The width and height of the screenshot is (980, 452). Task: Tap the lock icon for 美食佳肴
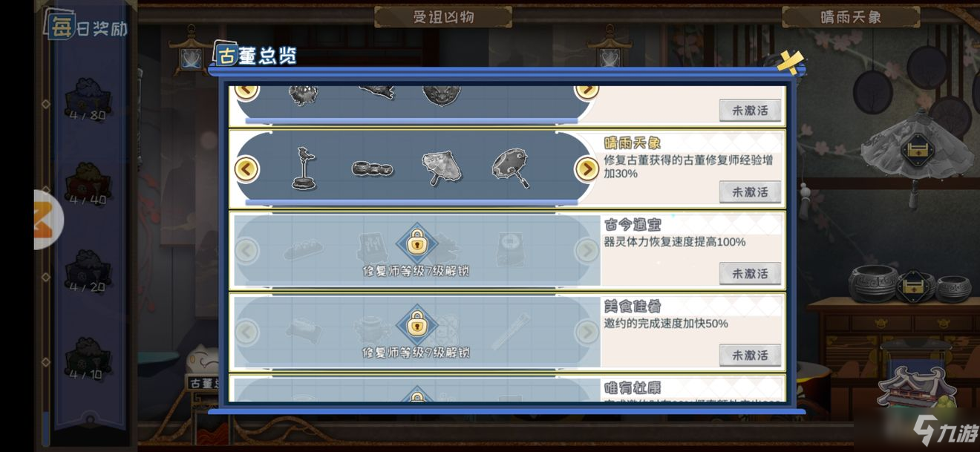pos(416,324)
